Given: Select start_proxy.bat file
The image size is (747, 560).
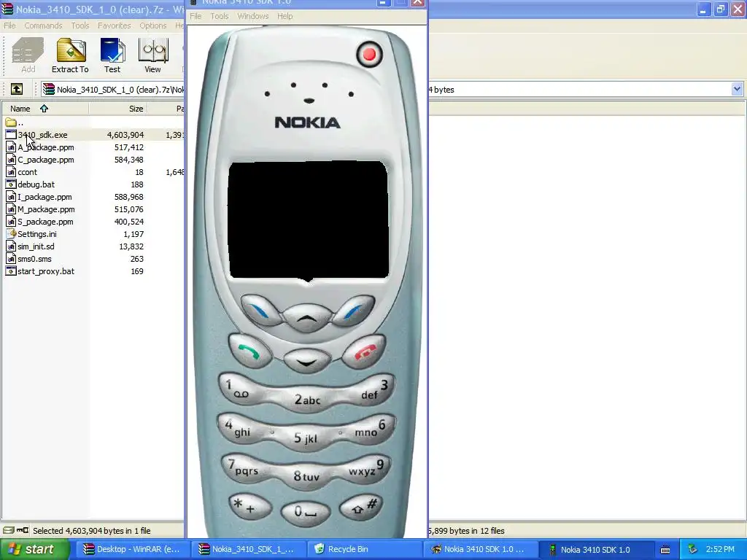Looking at the screenshot, I should [x=40, y=271].
